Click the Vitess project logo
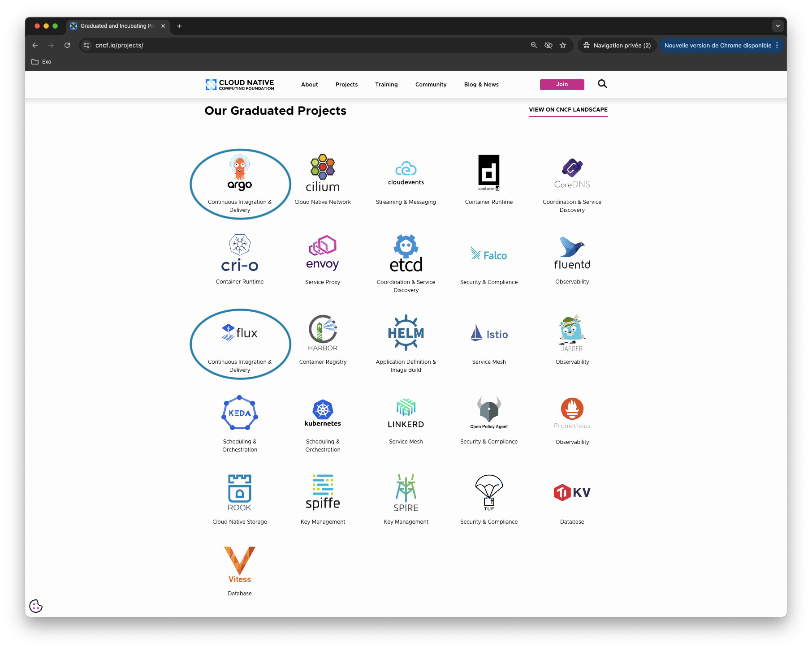Image resolution: width=812 pixels, height=650 pixels. (240, 564)
